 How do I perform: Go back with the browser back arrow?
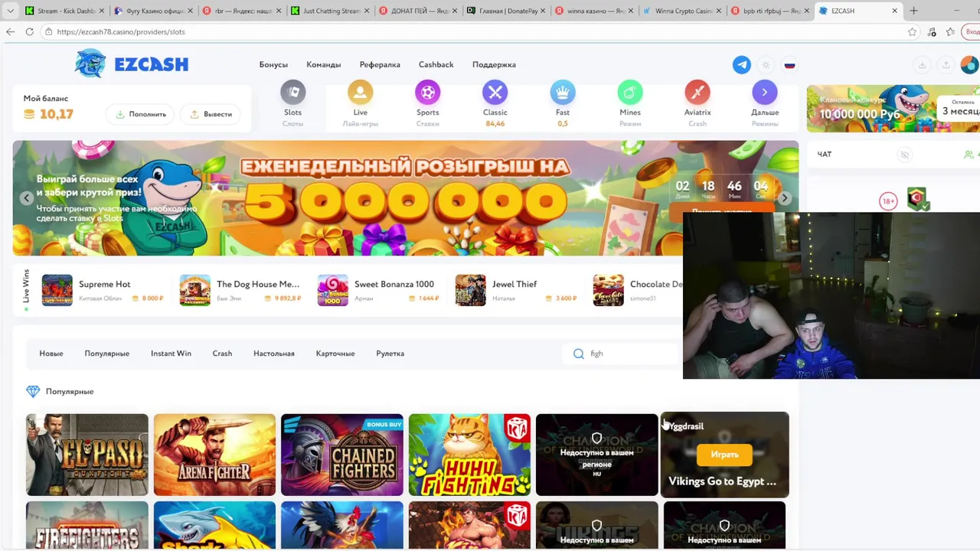click(10, 31)
